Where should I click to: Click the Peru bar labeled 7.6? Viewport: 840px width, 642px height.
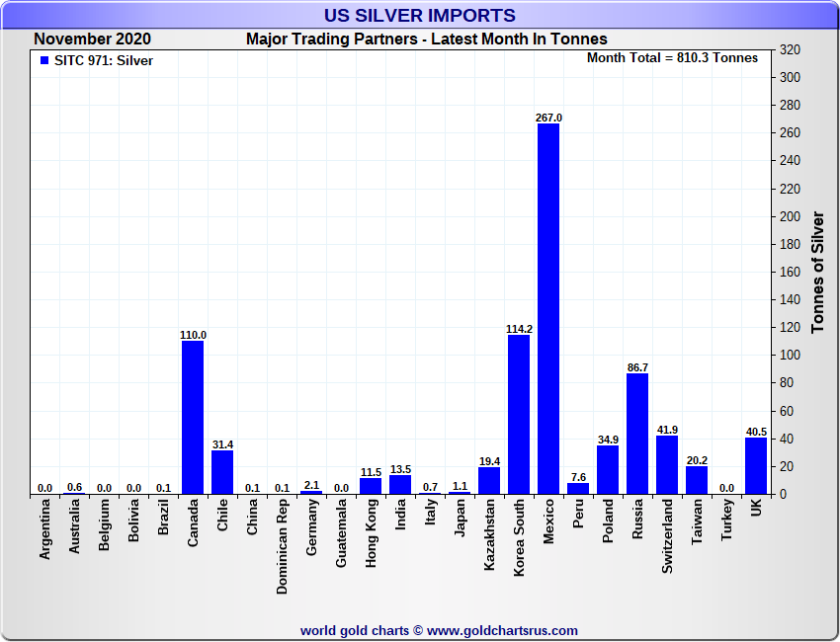[578, 488]
